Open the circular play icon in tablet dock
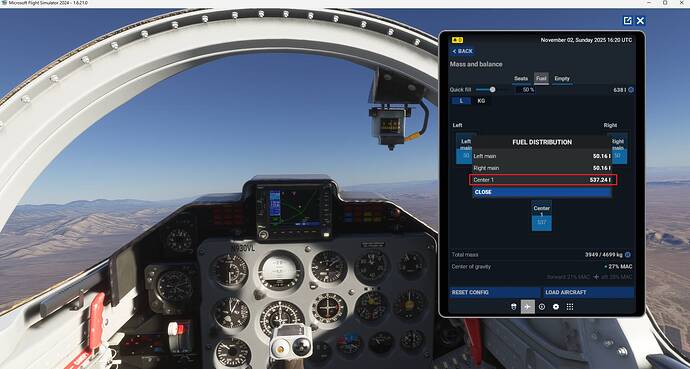Viewport: 690px width, 369px height. [542, 307]
